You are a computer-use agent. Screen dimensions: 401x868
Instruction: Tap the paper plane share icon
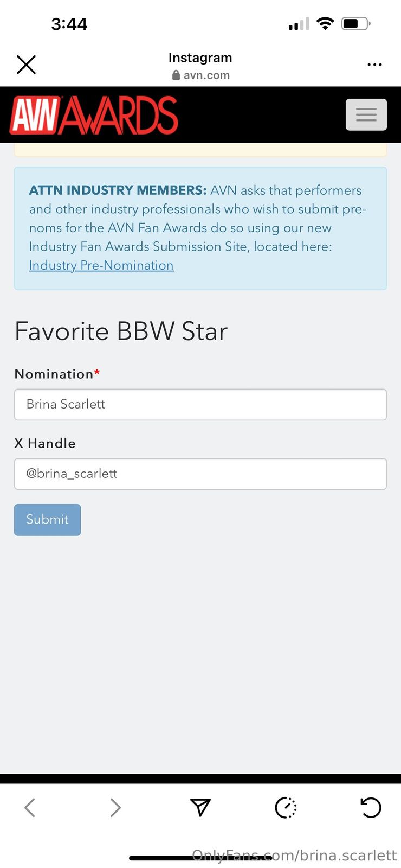tap(200, 807)
